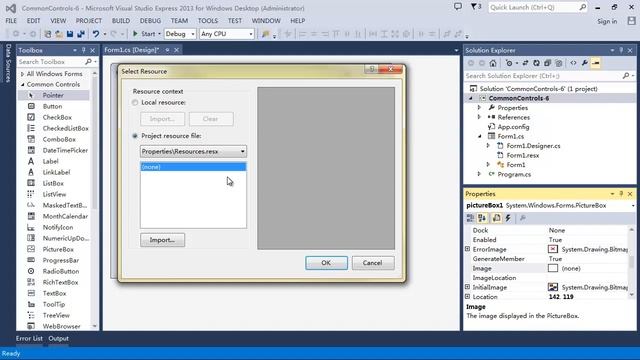The height and width of the screenshot is (360, 640).
Task: Click Cancel in Select Resource dialog
Action: click(x=373, y=263)
